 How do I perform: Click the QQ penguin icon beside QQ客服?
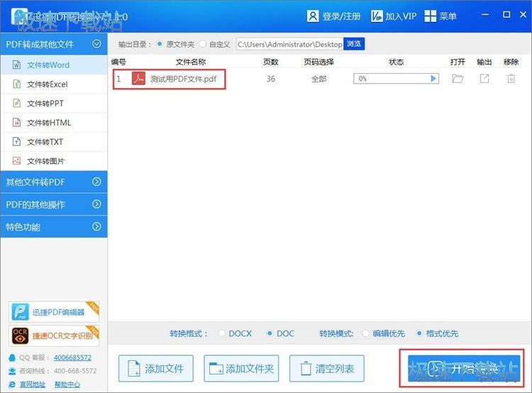tap(12, 358)
